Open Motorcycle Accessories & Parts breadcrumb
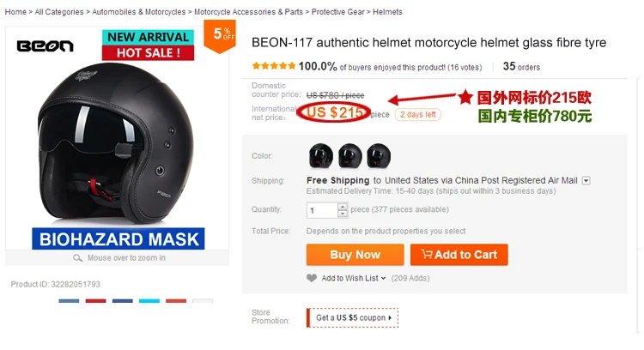 click(x=248, y=12)
